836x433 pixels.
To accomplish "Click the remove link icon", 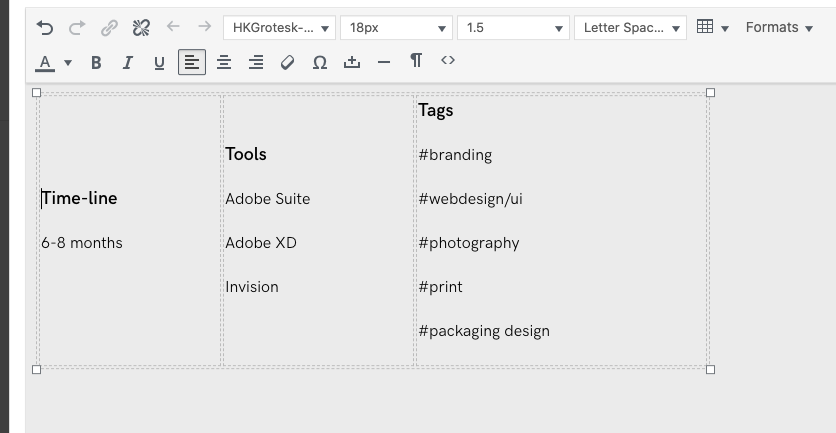I will [x=141, y=28].
